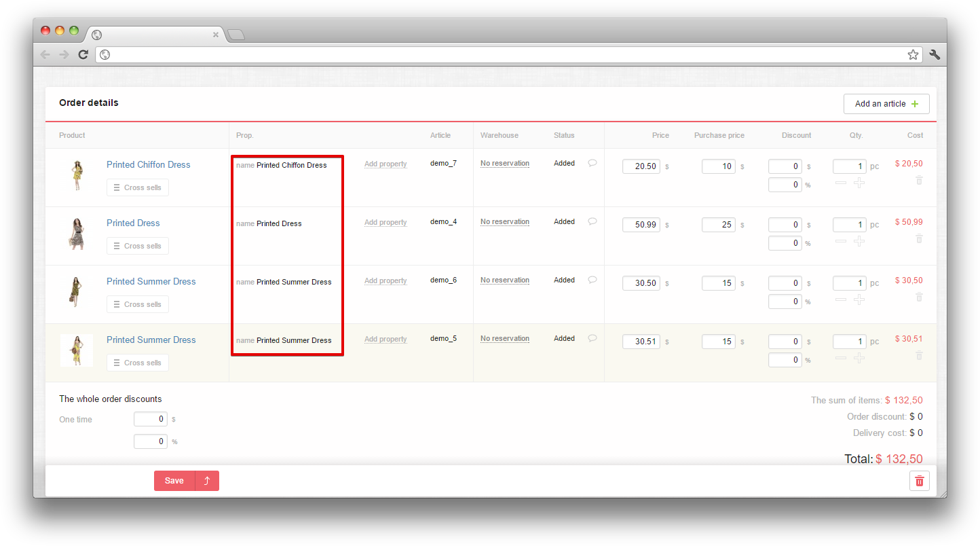The height and width of the screenshot is (546, 980).
Task: Click the browser forward arrow
Action: 64,54
